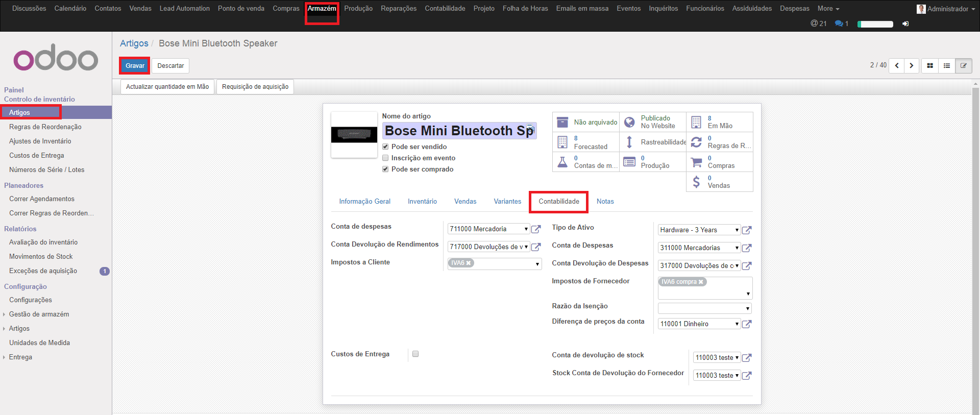The image size is (980, 415).
Task: Open Movimentos de Stock in sidebar
Action: 41,257
